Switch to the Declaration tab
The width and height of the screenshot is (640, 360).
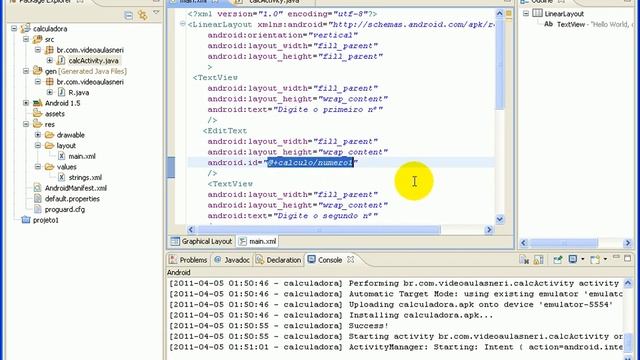click(279, 260)
